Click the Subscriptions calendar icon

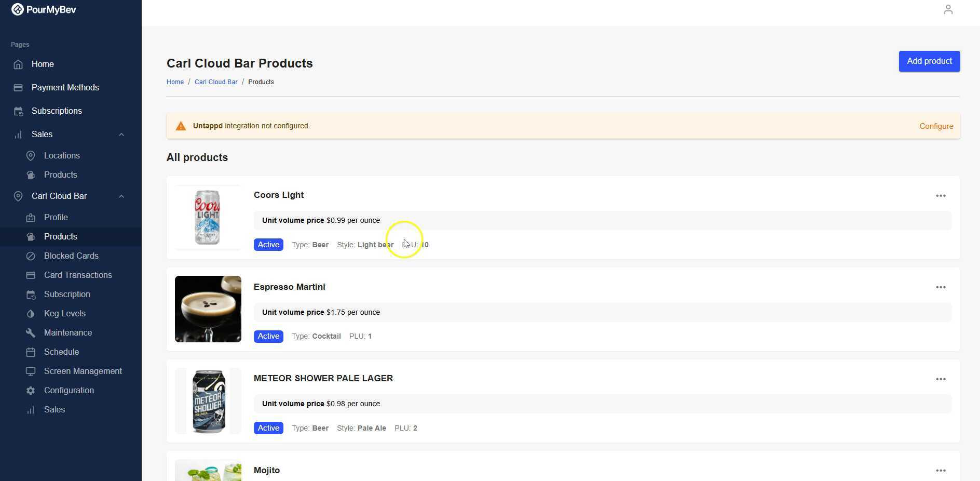(x=18, y=111)
